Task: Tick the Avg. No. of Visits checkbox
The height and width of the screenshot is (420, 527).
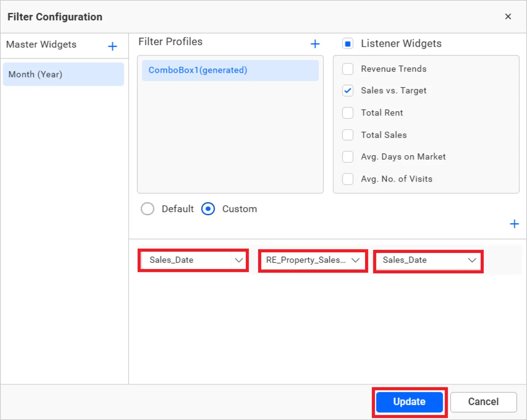Action: pos(348,179)
